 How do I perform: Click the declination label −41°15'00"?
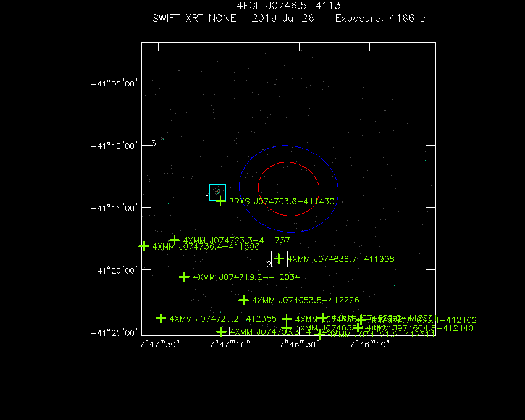coord(115,208)
